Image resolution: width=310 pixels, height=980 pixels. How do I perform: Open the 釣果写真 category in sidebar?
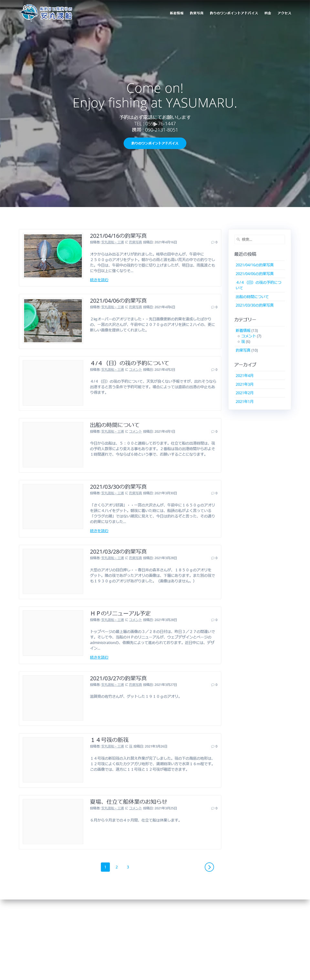pos(243,350)
